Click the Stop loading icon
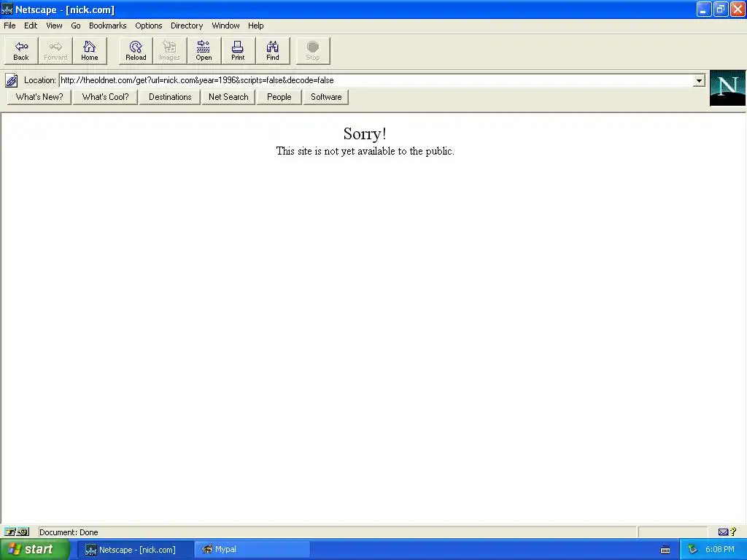This screenshot has width=747, height=560. coord(313,50)
